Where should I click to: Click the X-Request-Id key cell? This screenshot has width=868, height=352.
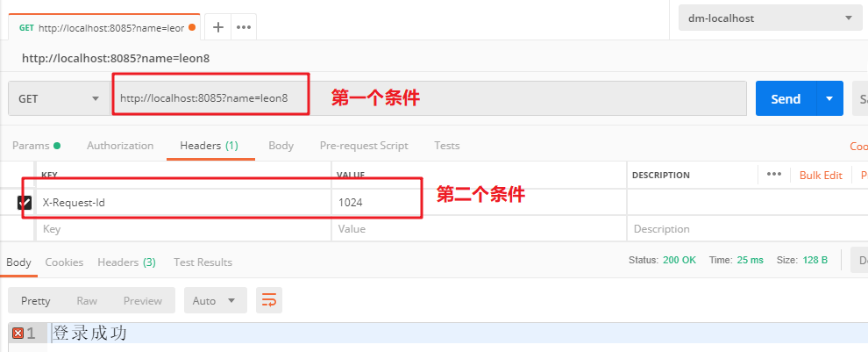pyautogui.click(x=184, y=202)
